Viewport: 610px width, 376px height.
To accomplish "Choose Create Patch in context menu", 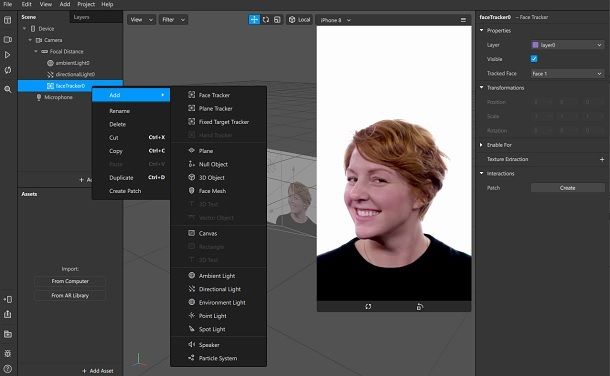I will (x=131, y=191).
